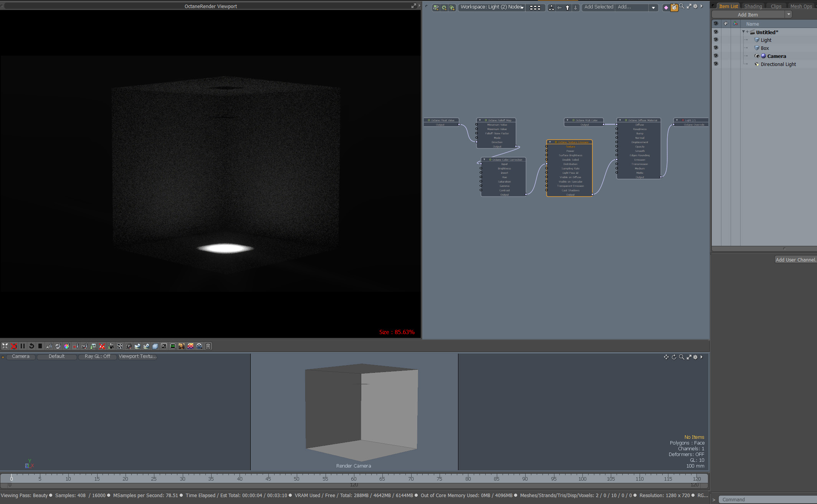Click the up arrow in node toolbar
This screenshot has width=817, height=504.
(x=567, y=8)
